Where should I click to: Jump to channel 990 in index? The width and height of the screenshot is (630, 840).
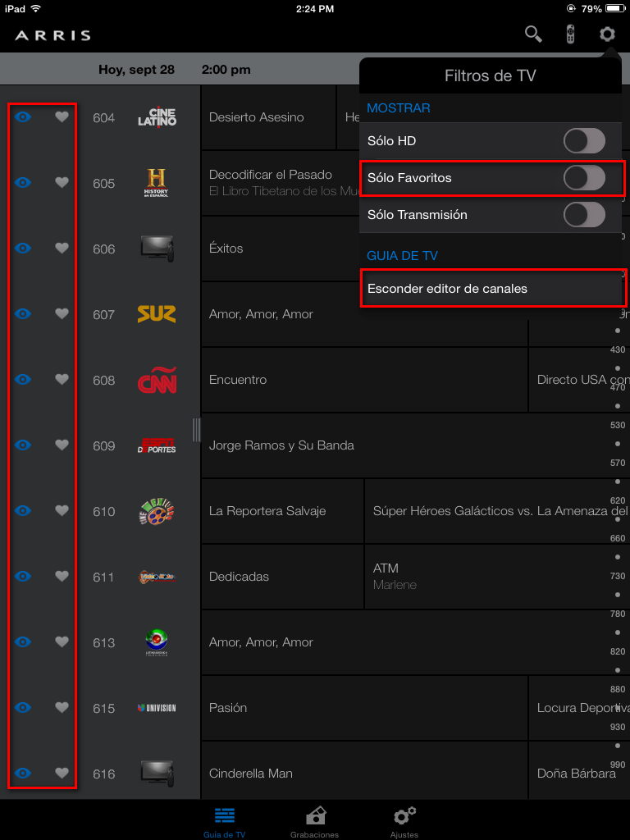tap(618, 765)
